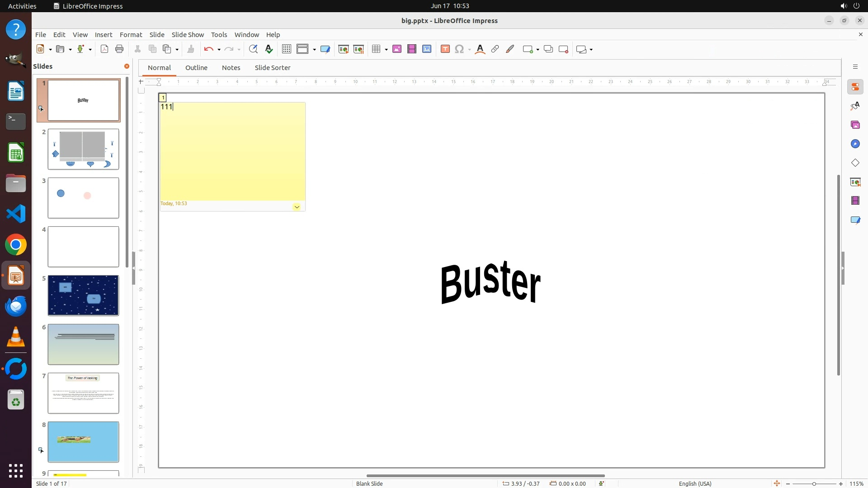Click the Insert Chart icon
Viewport: 868px width, 488px height.
tap(427, 49)
